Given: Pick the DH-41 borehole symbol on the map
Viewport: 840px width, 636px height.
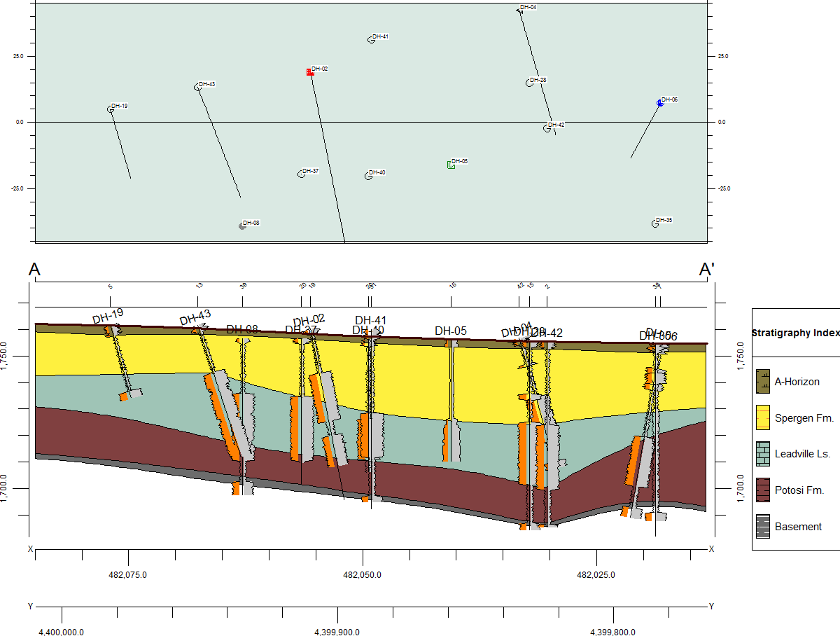Looking at the screenshot, I should (371, 40).
